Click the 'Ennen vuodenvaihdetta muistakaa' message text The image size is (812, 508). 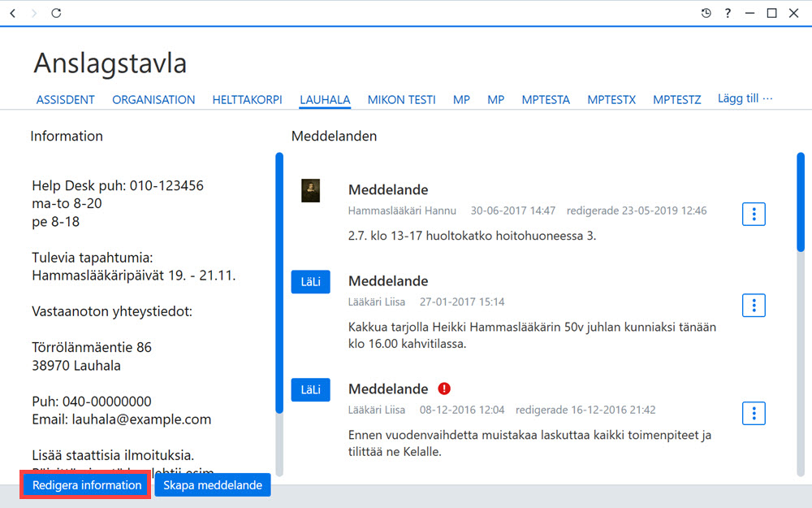529,443
